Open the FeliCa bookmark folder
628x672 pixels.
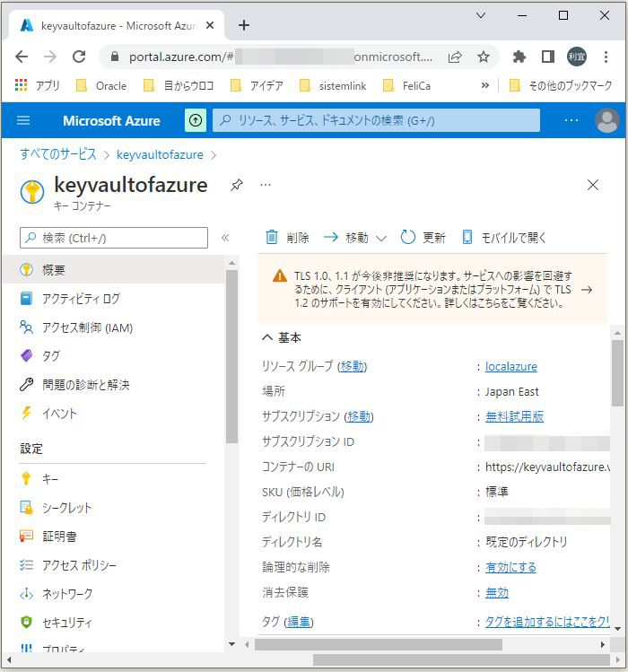tap(406, 86)
